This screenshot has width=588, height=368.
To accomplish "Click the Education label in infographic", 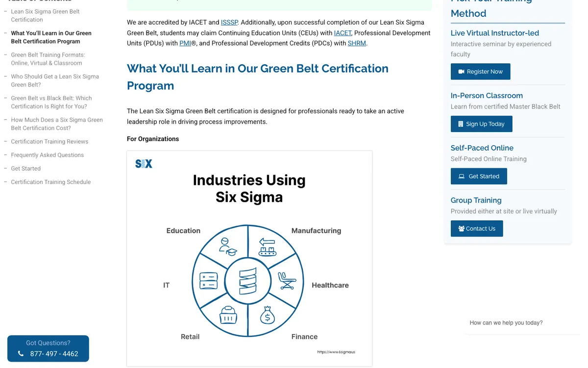I will click(x=183, y=231).
